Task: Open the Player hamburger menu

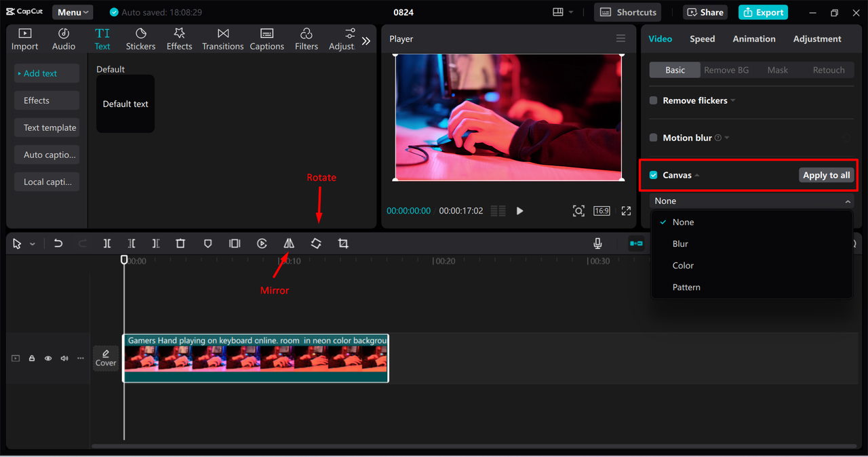Action: (620, 39)
